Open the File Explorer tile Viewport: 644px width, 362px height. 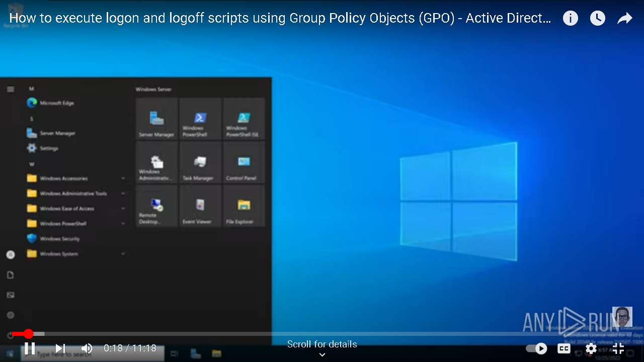point(244,206)
